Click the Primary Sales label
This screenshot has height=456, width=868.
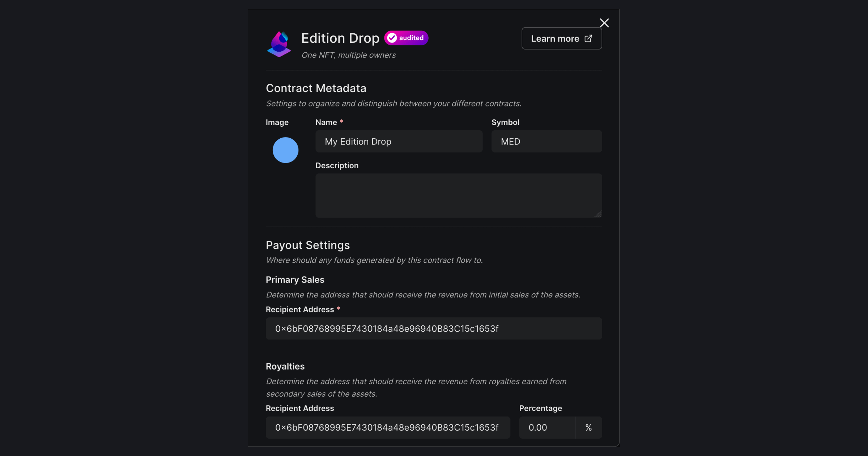click(x=295, y=279)
